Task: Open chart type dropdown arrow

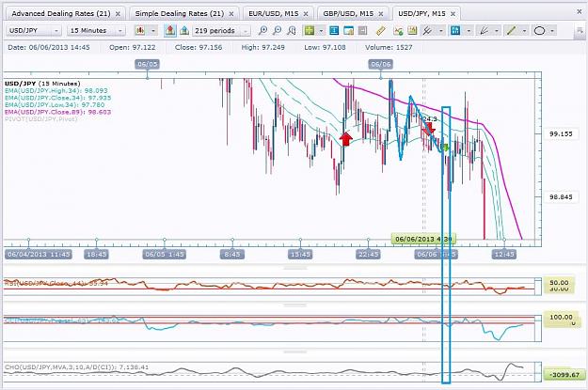Action: click(153, 31)
